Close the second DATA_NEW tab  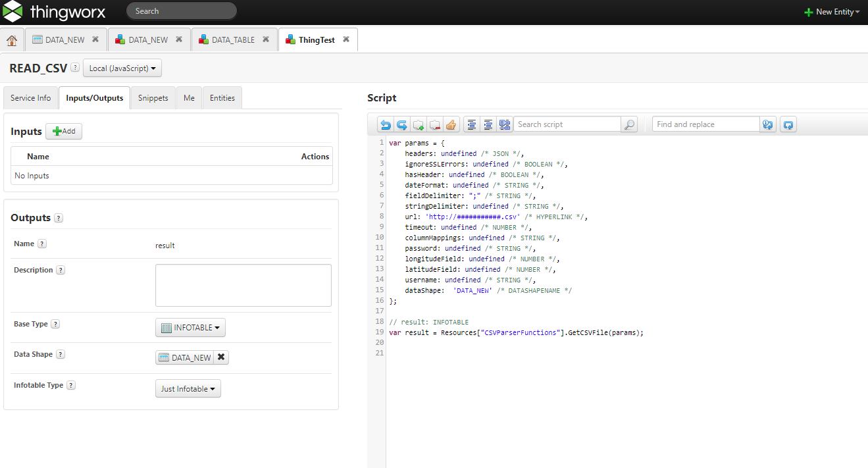[178, 39]
